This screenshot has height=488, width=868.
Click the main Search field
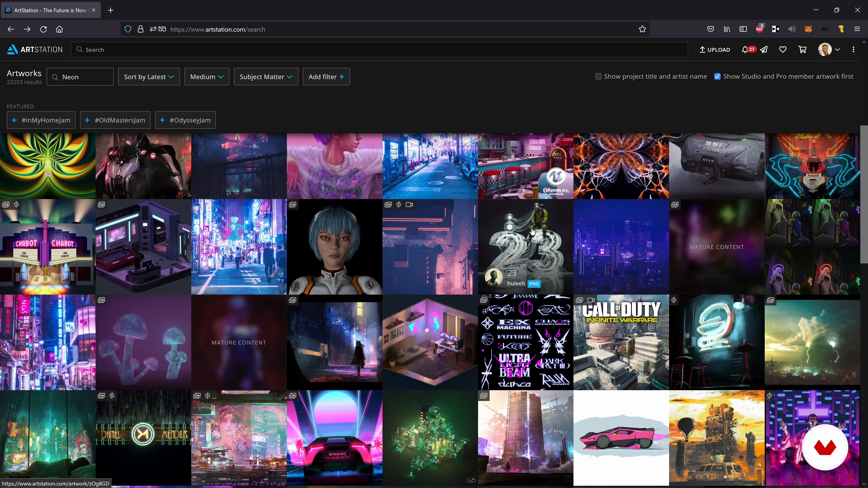pyautogui.click(x=380, y=49)
